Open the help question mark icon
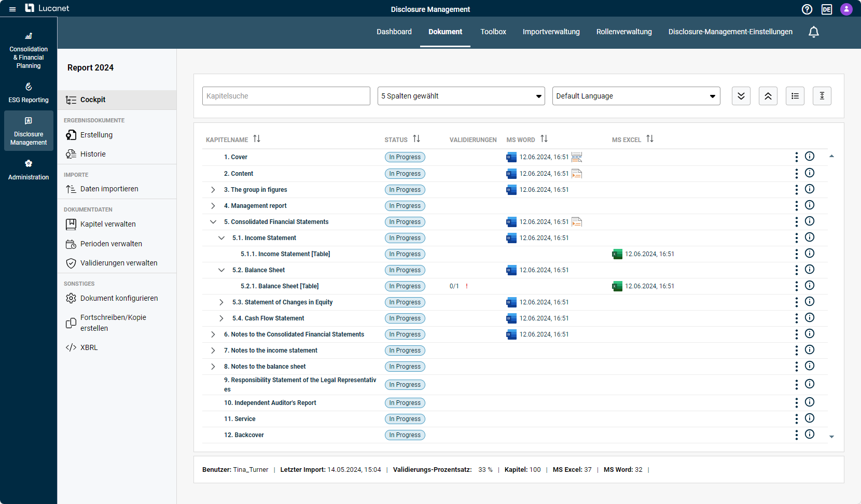 [x=807, y=9]
